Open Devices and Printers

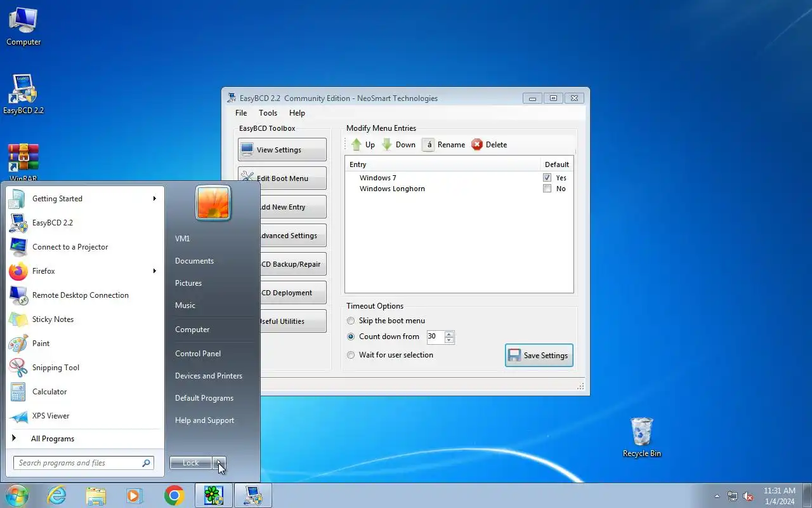[x=209, y=376]
